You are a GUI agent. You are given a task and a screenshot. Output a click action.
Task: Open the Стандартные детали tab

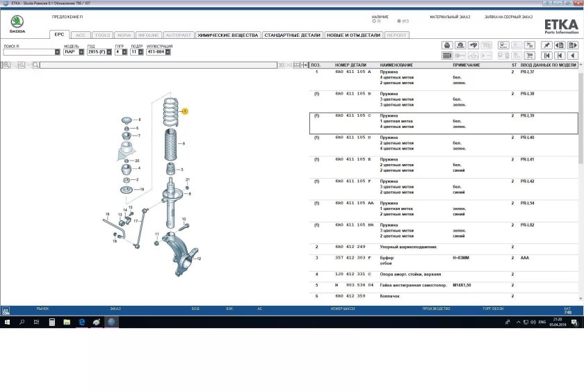pos(293,35)
